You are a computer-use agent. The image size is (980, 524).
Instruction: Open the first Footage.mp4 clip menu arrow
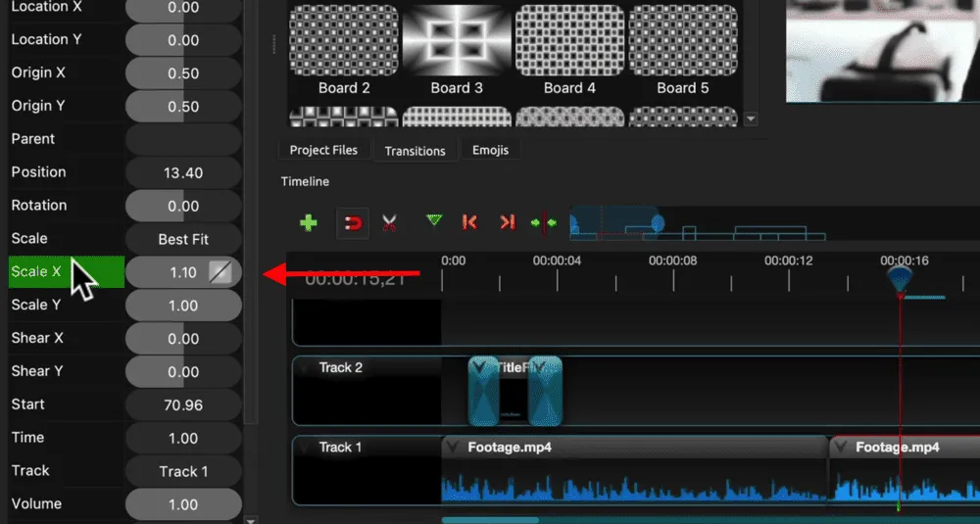[453, 448]
